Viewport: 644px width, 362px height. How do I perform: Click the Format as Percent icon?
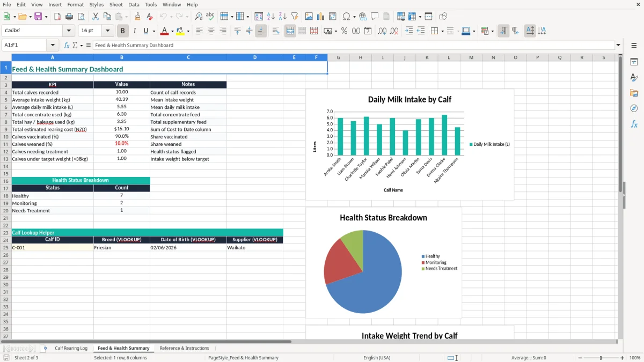point(344,31)
